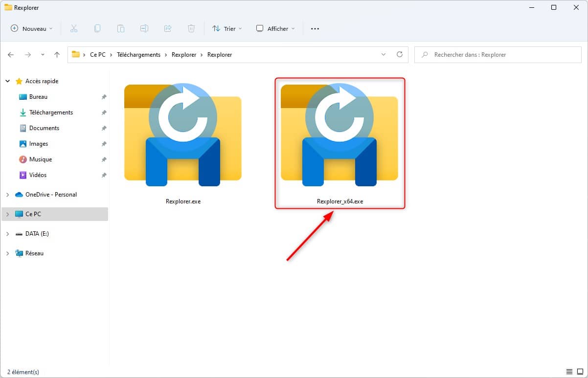Click the folder icon in the address bar

(75, 55)
